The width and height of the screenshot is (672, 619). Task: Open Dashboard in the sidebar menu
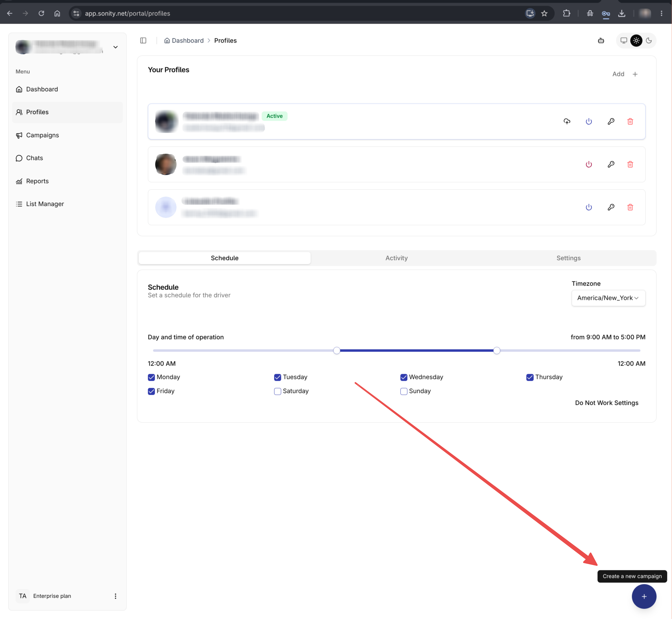click(67, 89)
